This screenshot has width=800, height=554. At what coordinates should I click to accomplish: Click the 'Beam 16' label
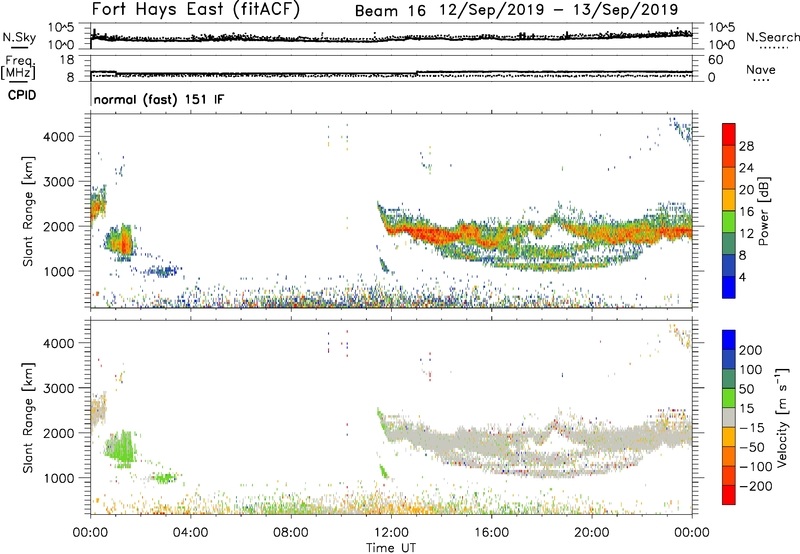pos(390,10)
